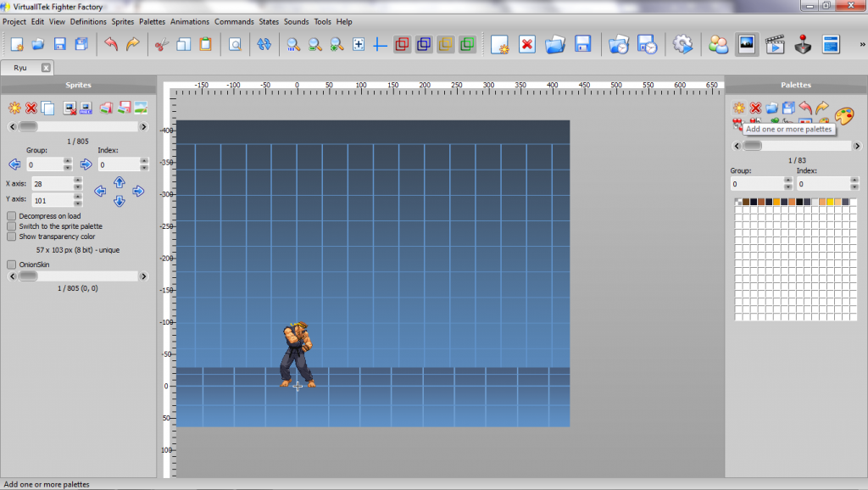
Task: Click the OnionSkin slider right arrow
Action: (143, 276)
